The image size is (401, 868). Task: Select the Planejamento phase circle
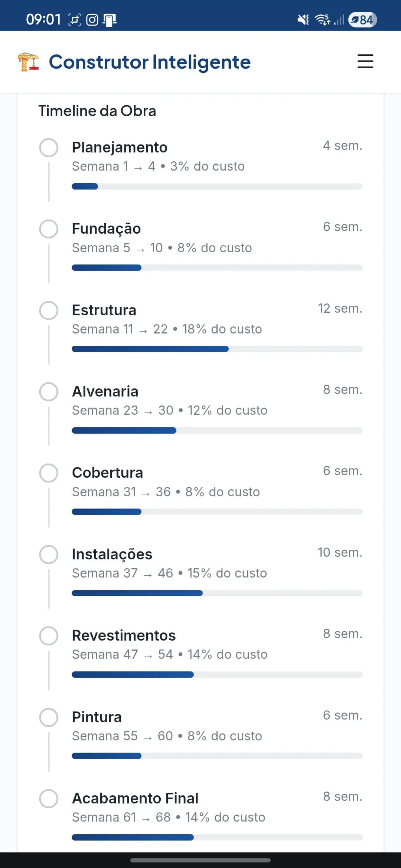tap(49, 148)
